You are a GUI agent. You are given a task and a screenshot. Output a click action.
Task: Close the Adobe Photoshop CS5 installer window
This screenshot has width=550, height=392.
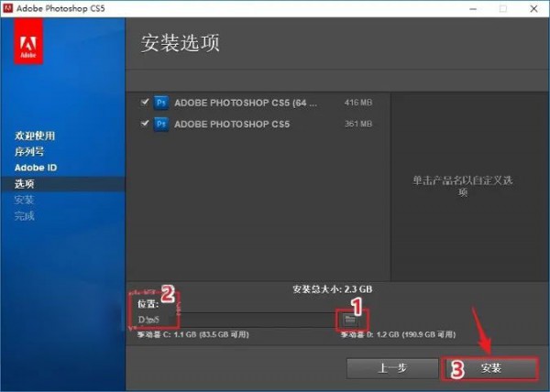tap(533, 9)
